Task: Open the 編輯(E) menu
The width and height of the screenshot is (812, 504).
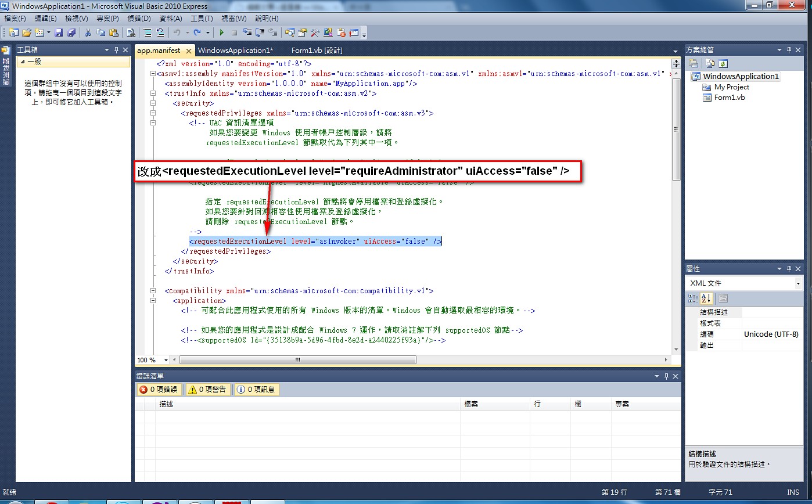Action: click(45, 19)
